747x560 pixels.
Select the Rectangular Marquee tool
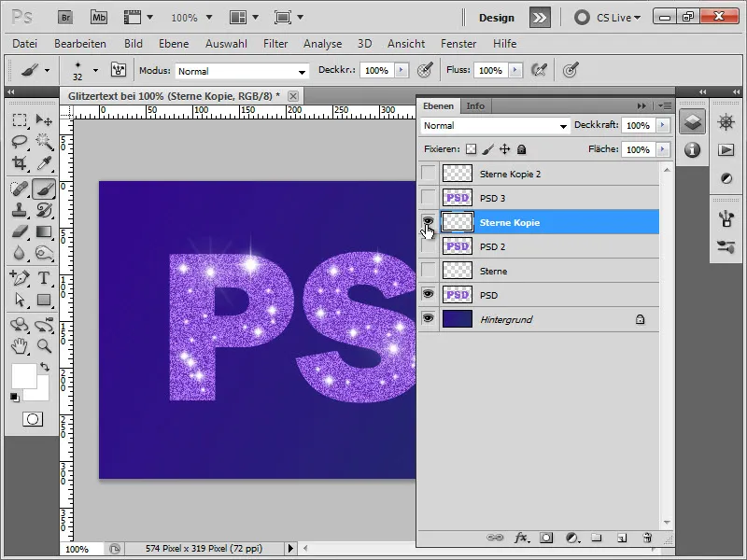point(20,120)
